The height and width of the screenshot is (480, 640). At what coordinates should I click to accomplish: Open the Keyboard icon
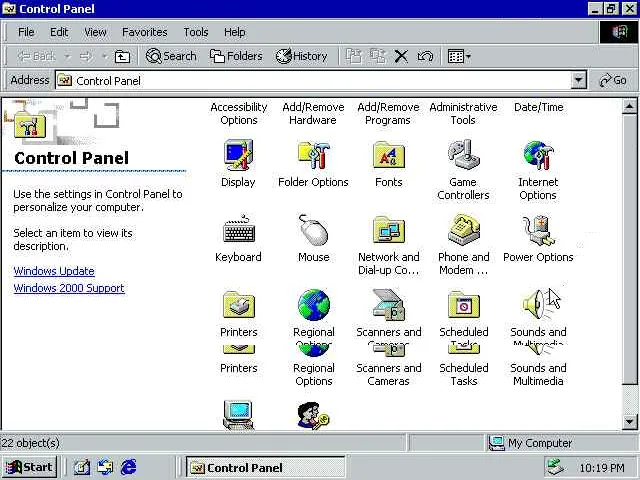tap(239, 229)
